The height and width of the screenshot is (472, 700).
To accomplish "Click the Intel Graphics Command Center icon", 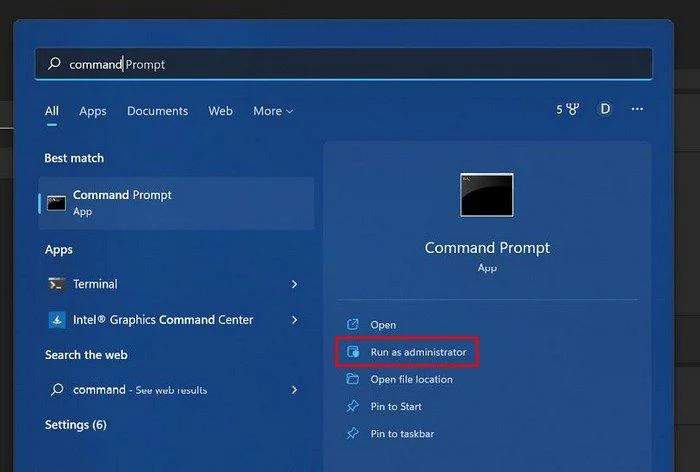I will click(x=57, y=320).
